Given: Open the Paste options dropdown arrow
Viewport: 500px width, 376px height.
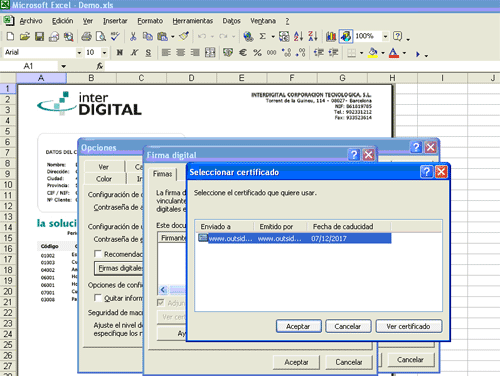Looking at the screenshot, I should tap(173, 36).
